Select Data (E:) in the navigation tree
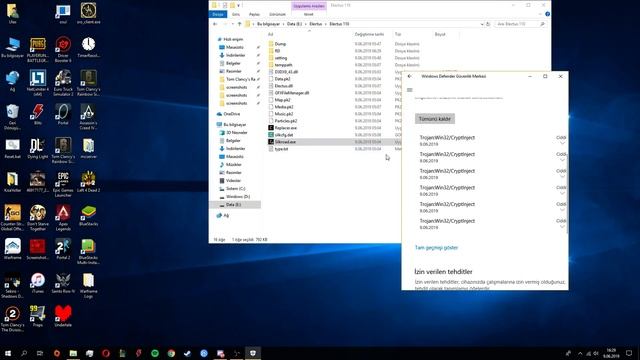This screenshot has width=640, height=360. pos(233,204)
